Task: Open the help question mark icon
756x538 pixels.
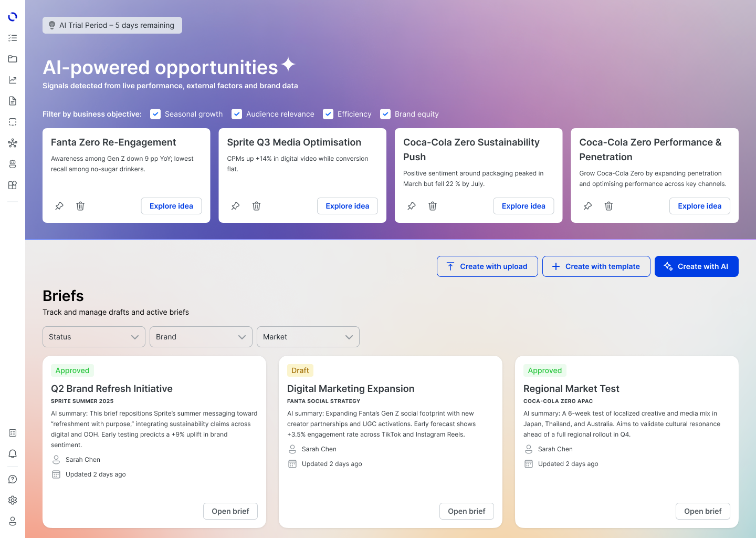Action: pyautogui.click(x=13, y=479)
